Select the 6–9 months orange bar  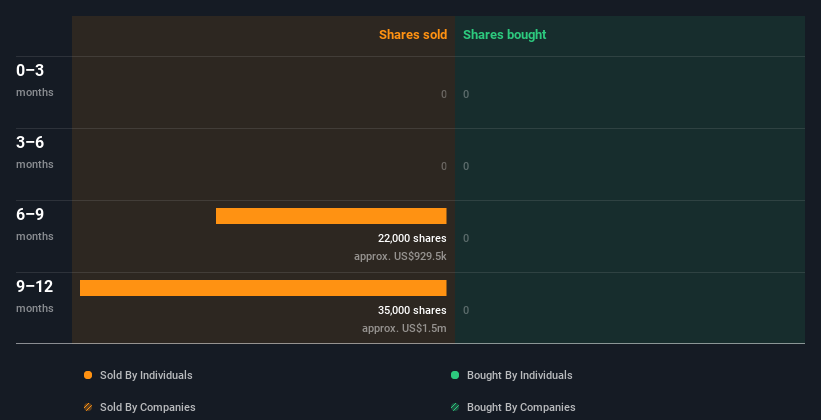[x=331, y=216]
